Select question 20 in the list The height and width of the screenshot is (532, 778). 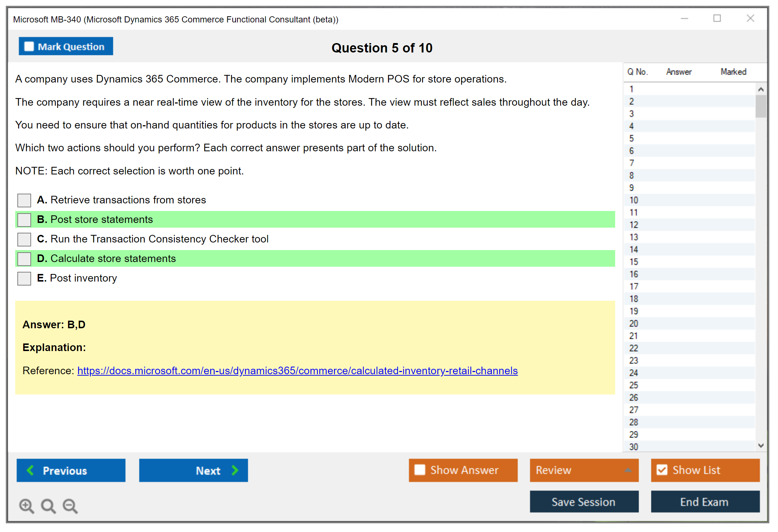[634, 324]
